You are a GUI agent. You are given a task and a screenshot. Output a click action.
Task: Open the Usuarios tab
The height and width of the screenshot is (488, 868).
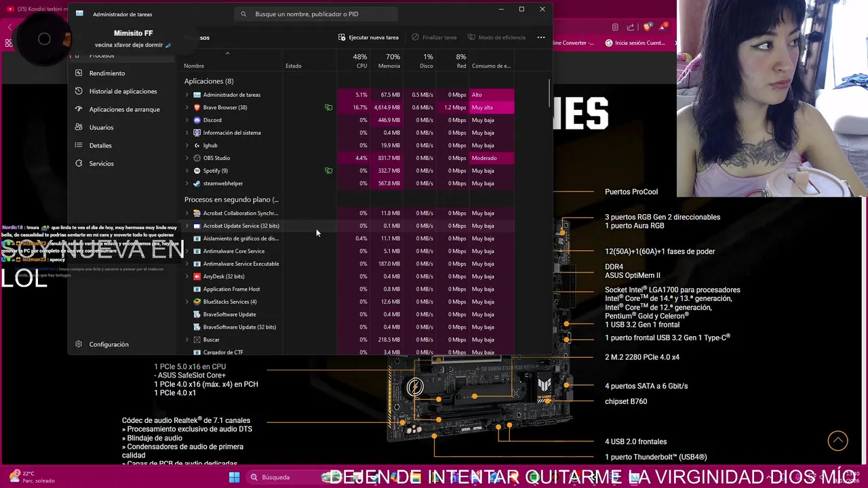click(122, 127)
